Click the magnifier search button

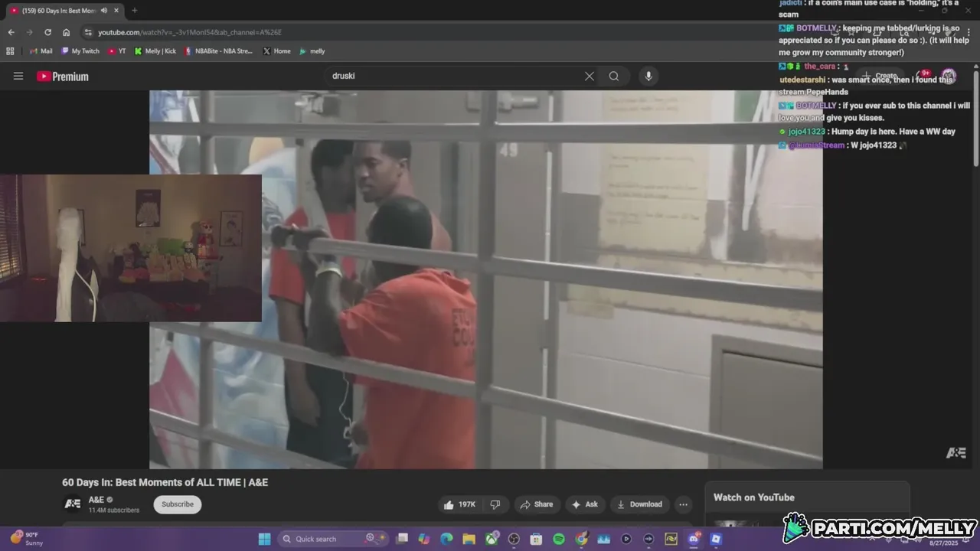point(614,76)
